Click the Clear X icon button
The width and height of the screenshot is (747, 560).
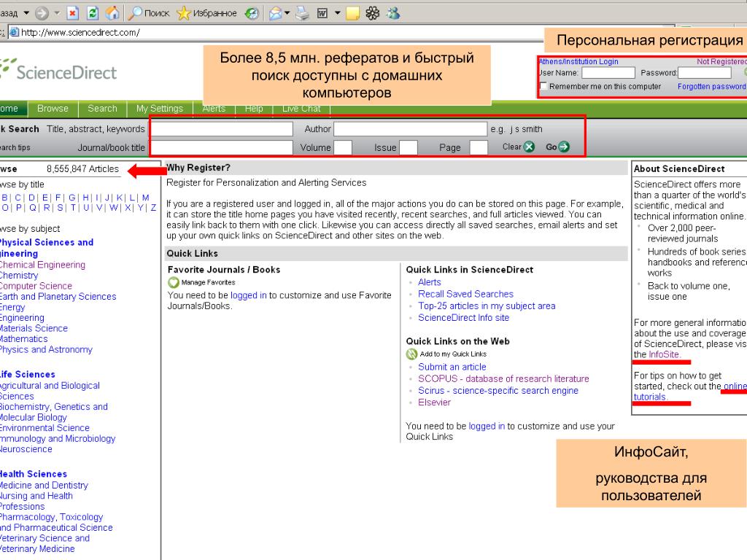[530, 147]
